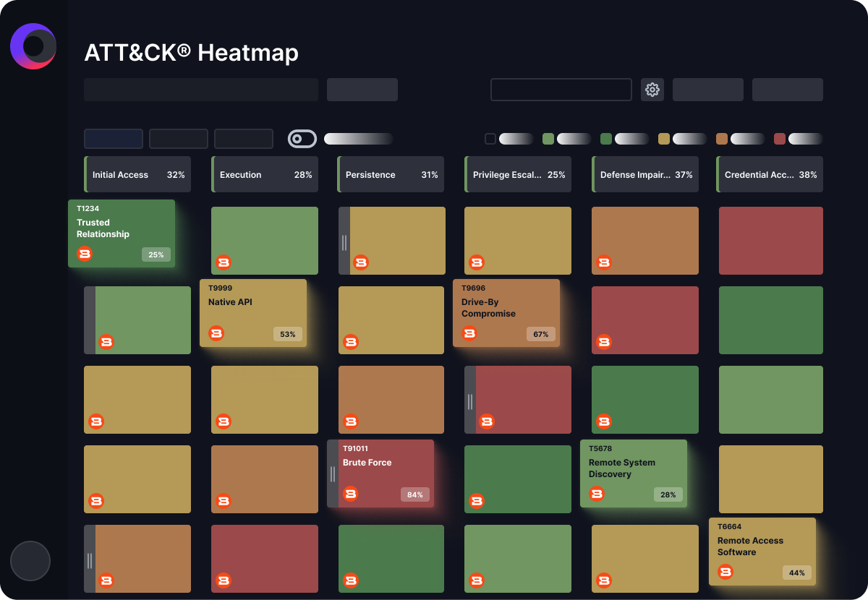The height and width of the screenshot is (600, 868).
Task: Click the 53% badge on Native API
Action: pos(288,334)
